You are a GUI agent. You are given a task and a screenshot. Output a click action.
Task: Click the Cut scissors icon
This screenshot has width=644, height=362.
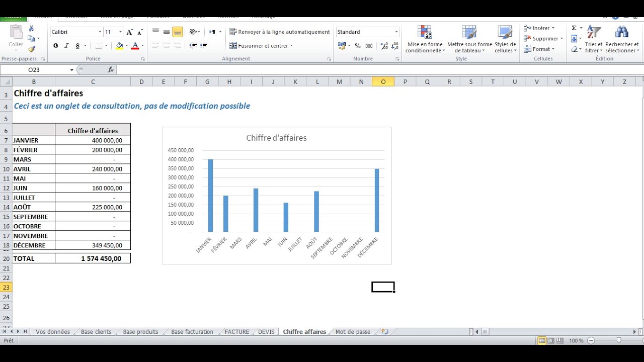(31, 29)
